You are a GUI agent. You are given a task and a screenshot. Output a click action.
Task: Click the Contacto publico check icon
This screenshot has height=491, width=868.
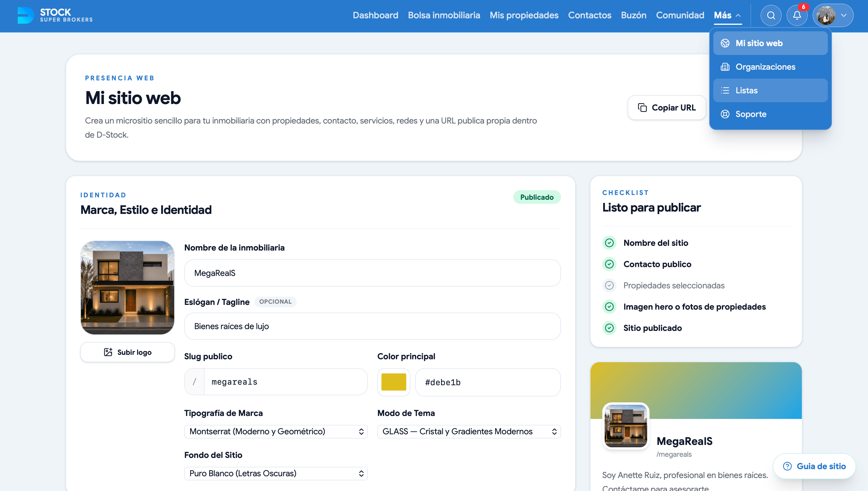609,264
